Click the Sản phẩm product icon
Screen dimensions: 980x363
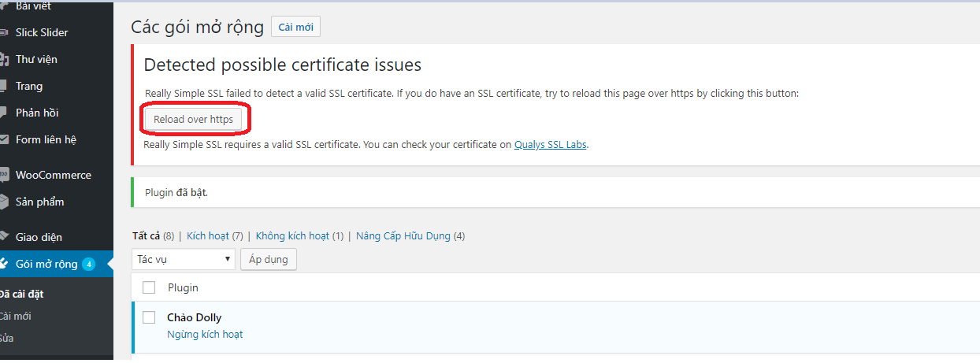4,202
